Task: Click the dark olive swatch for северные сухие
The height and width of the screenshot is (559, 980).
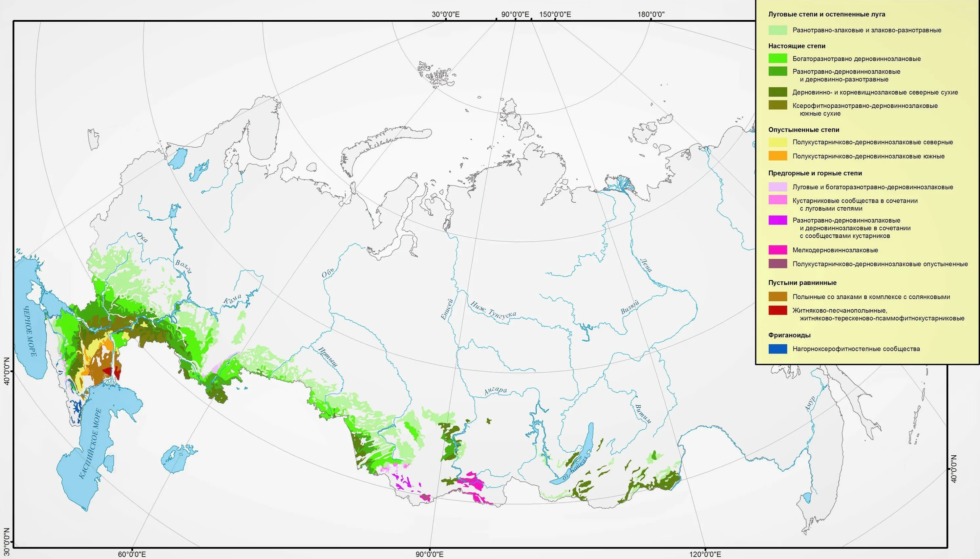Action: 778,92
